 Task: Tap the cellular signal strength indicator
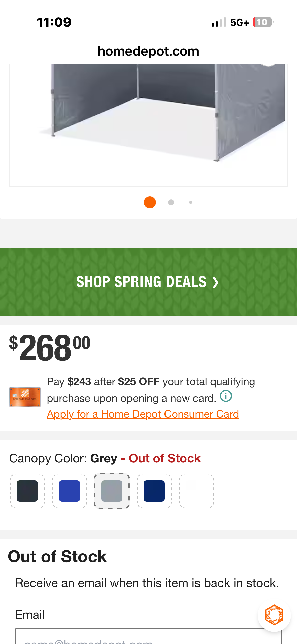point(219,22)
